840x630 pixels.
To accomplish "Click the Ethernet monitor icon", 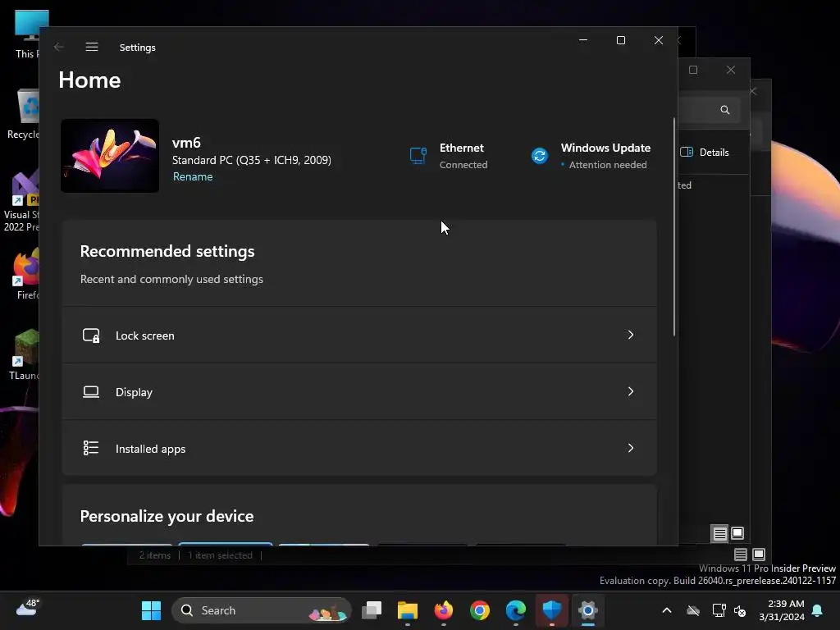I will (418, 156).
